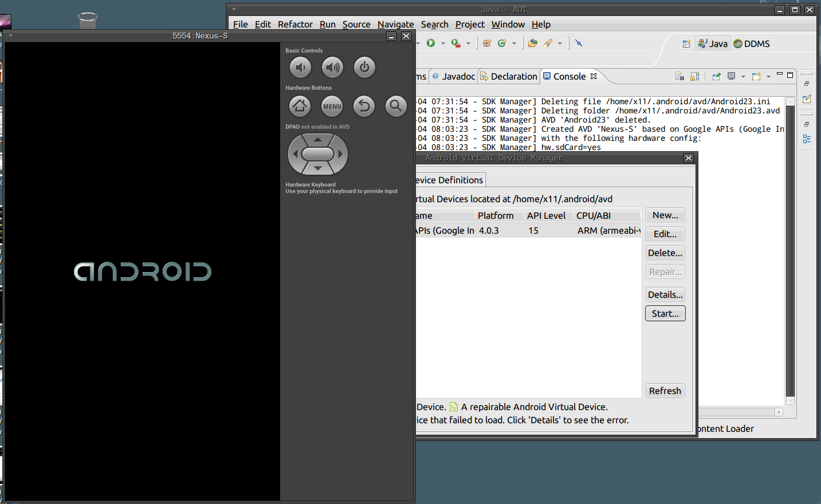821x504 pixels.
Task: Sort AVD list by Platform column
Action: pos(500,215)
